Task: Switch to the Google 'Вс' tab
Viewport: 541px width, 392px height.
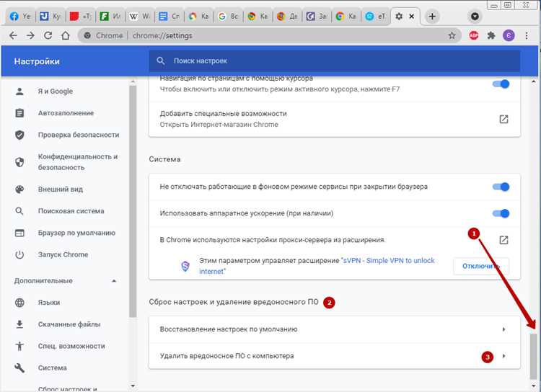Action: click(228, 16)
